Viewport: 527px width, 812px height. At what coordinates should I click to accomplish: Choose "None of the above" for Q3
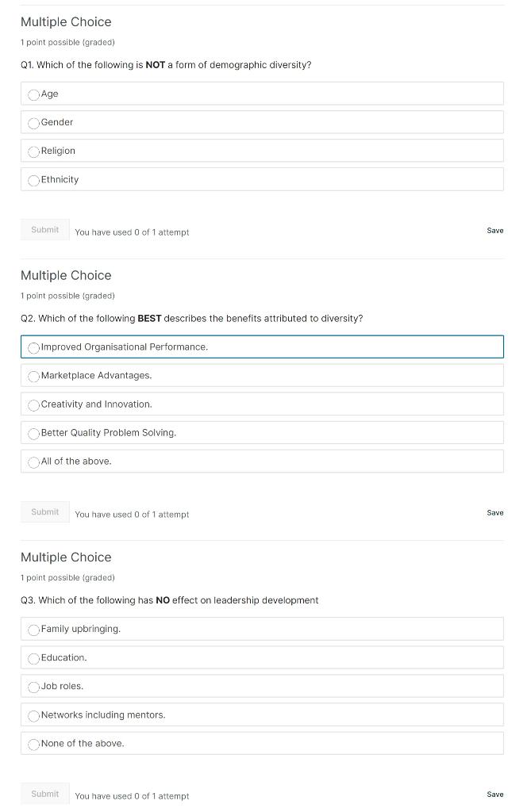(x=33, y=744)
